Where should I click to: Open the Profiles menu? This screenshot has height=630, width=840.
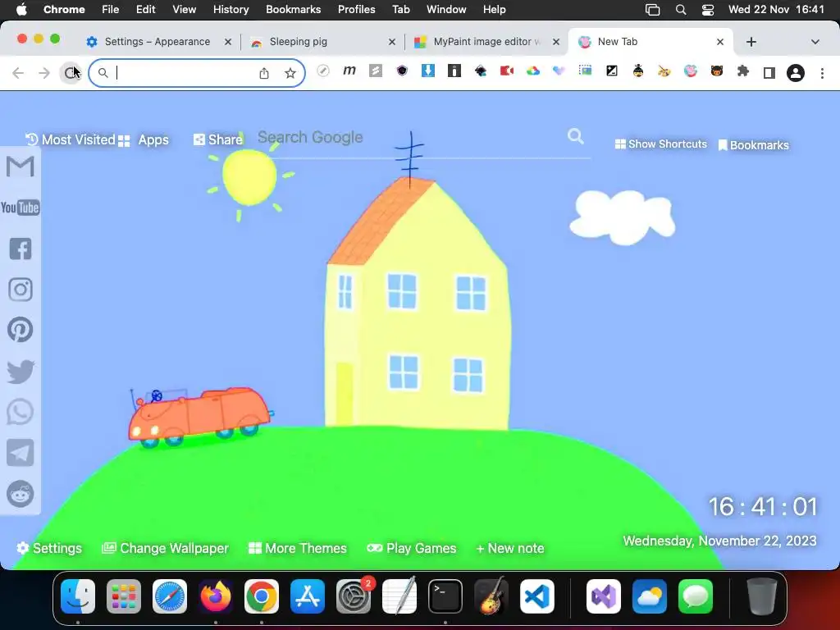tap(356, 10)
